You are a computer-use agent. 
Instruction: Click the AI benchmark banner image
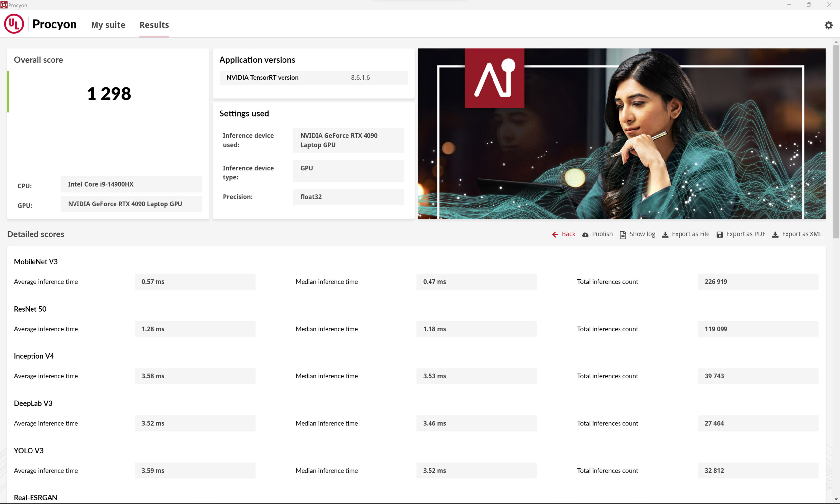point(621,133)
